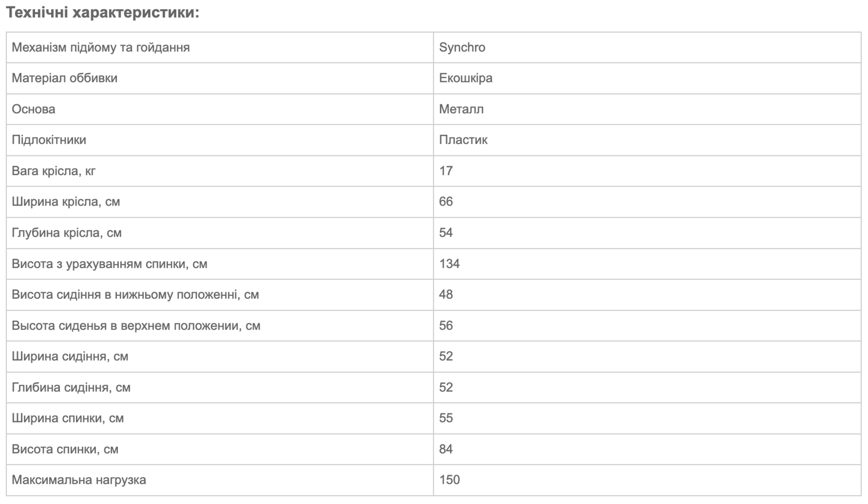Click 'Высота сиденья в верхнем положении' label
Image resolution: width=868 pixels, height=504 pixels.
[x=136, y=326]
